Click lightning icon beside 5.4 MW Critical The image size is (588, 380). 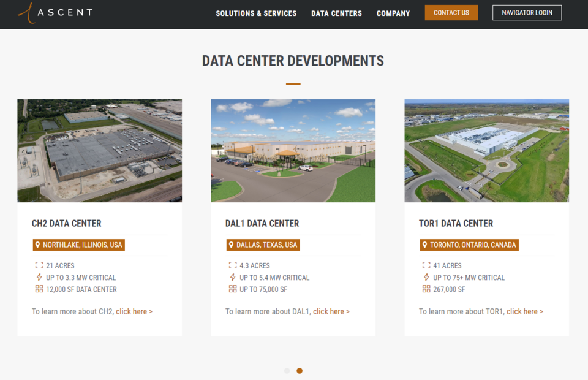tap(233, 277)
